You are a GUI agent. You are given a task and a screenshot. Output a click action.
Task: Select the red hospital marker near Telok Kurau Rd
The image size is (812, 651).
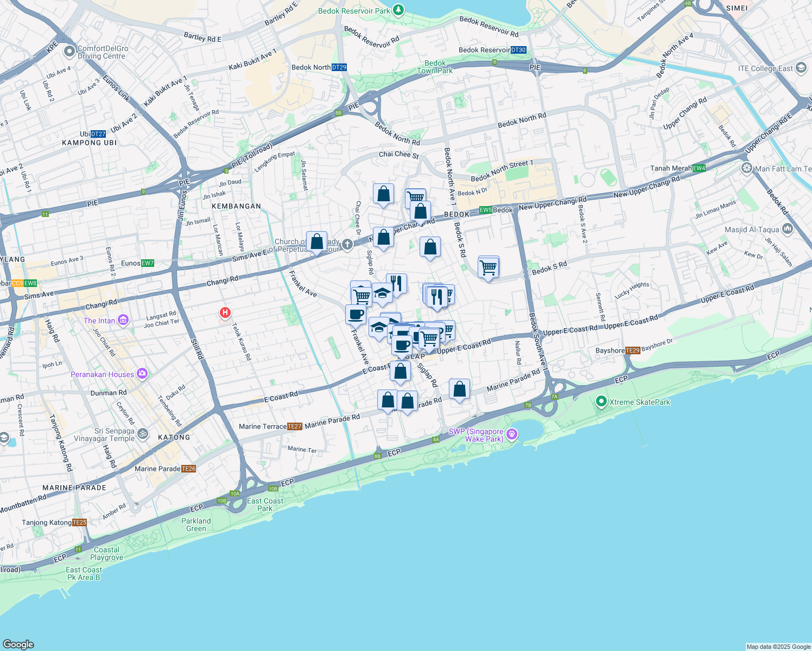click(225, 313)
